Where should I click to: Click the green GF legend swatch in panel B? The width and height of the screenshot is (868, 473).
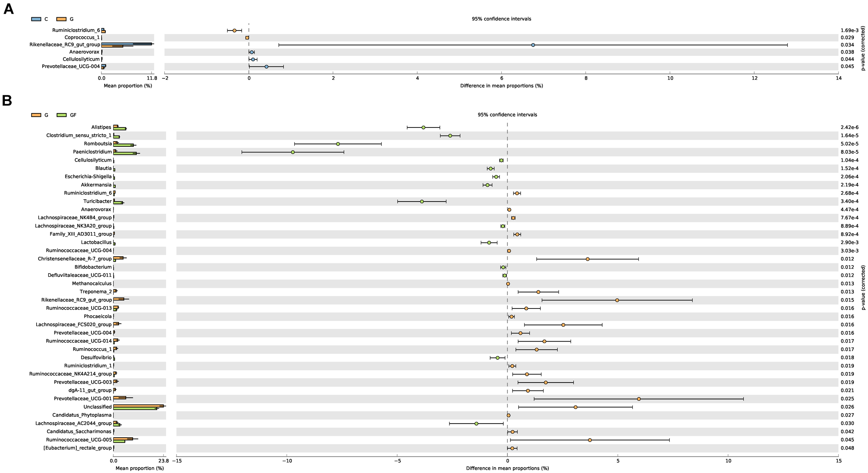point(61,115)
